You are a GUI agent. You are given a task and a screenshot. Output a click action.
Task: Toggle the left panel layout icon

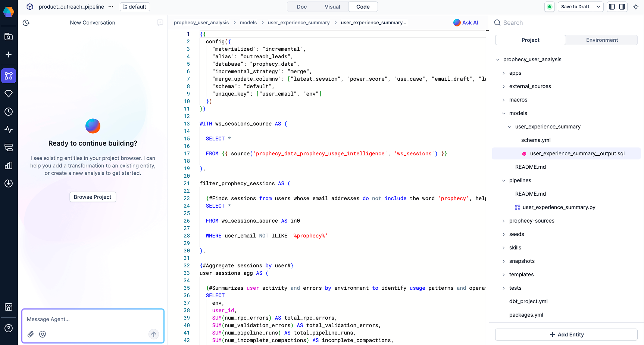612,7
